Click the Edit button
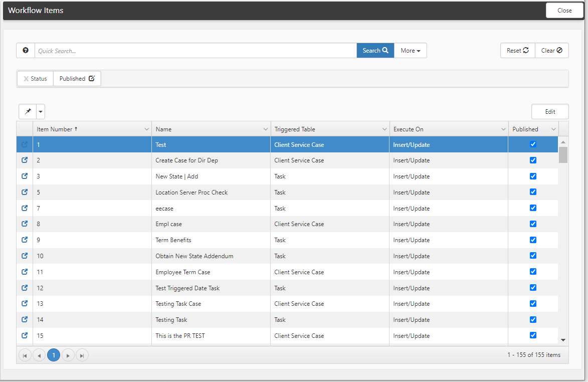The width and height of the screenshot is (588, 382). pos(549,112)
